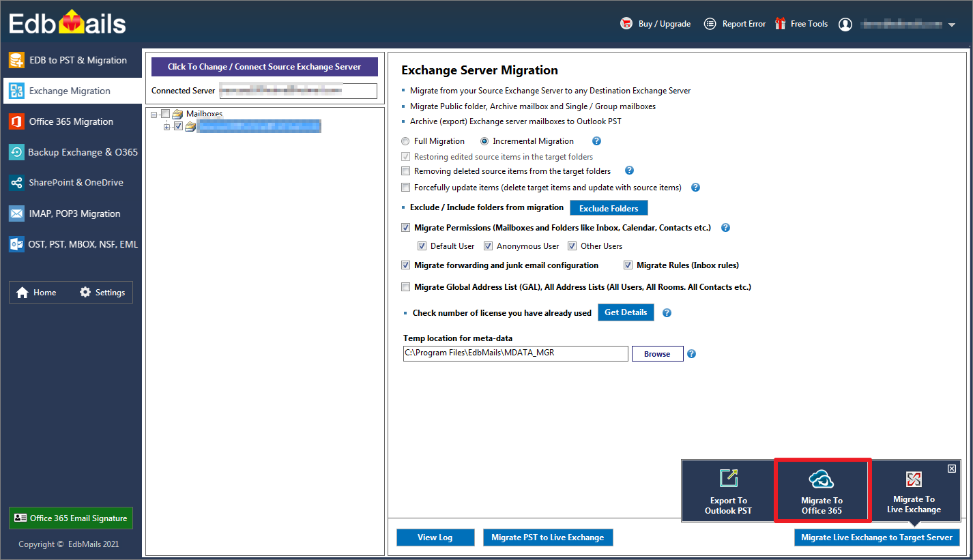Select the Full Migration radio button
Screen dimensions: 973x560
[x=405, y=141]
